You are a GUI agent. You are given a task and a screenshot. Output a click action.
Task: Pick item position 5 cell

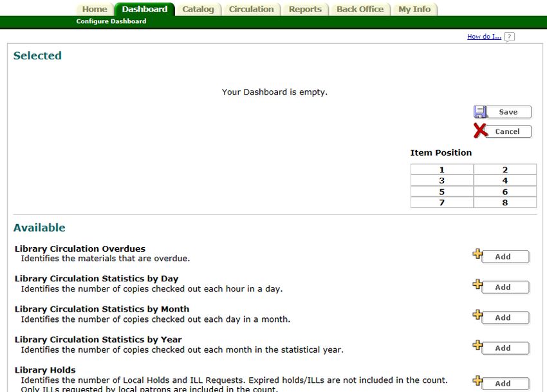tap(442, 192)
